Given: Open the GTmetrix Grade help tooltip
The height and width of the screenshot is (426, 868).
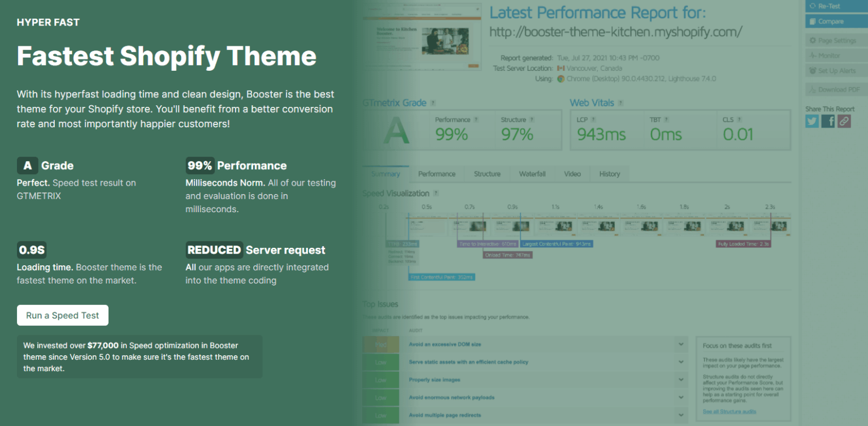Looking at the screenshot, I should coord(432,102).
